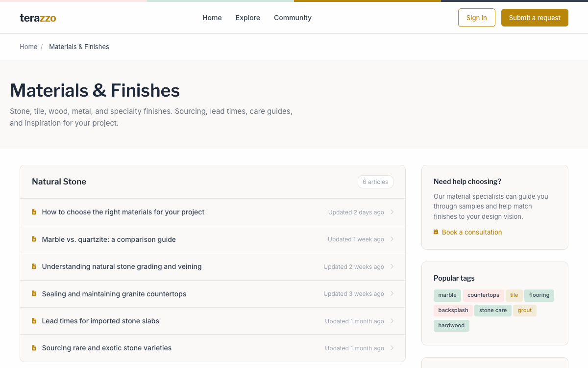Select the backsplash tag
588x368 pixels.
tap(453, 311)
